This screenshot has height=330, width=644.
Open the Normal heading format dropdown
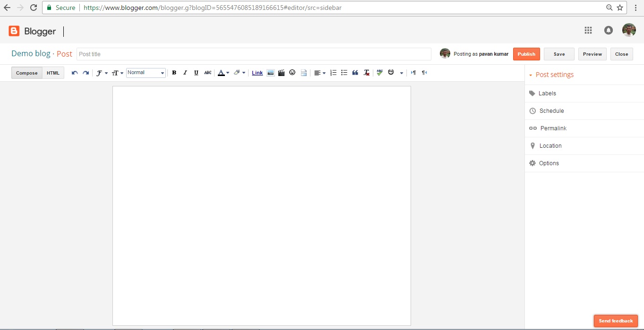click(146, 73)
